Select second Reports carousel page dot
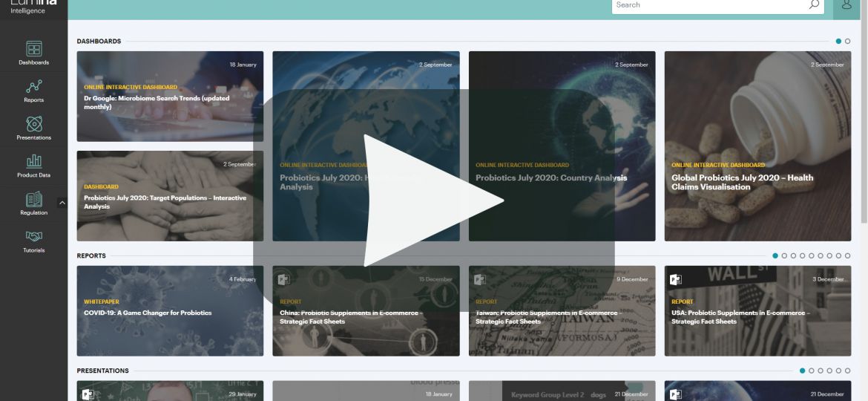Screen dimensions: 868x401 tap(784, 256)
